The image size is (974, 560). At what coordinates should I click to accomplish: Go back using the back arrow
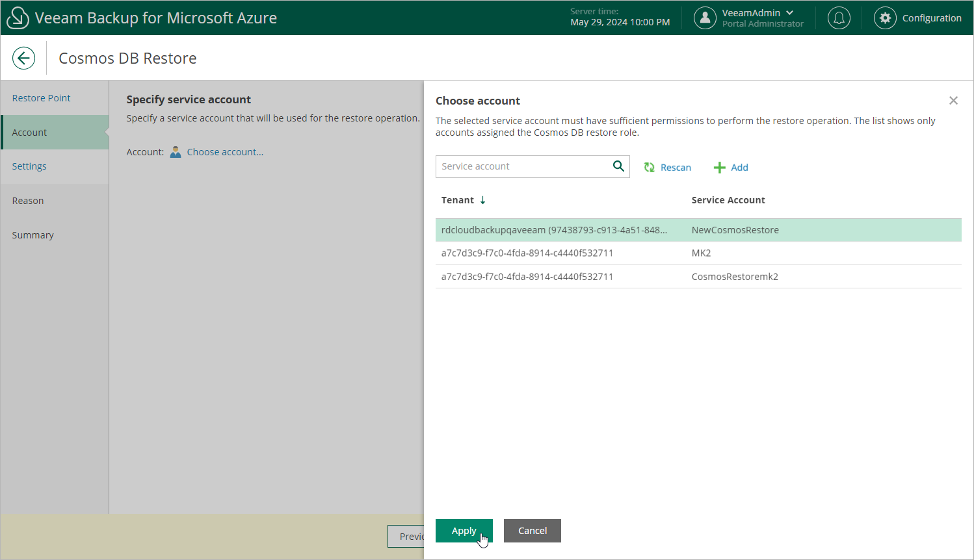[23, 58]
